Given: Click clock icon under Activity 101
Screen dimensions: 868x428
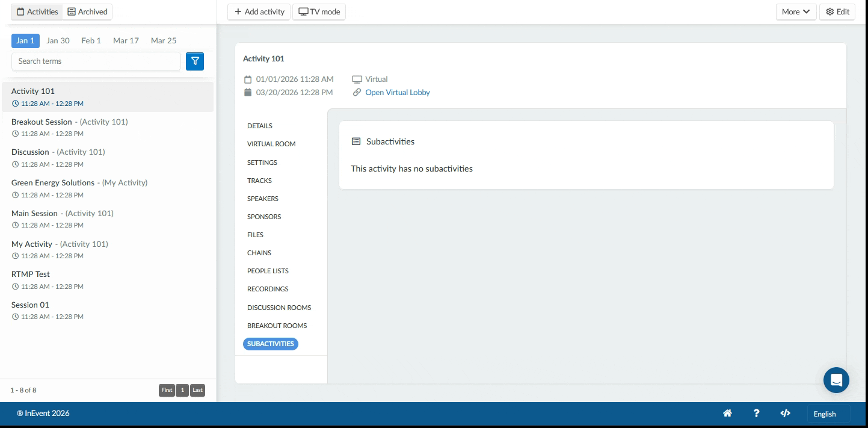Looking at the screenshot, I should click(x=15, y=104).
